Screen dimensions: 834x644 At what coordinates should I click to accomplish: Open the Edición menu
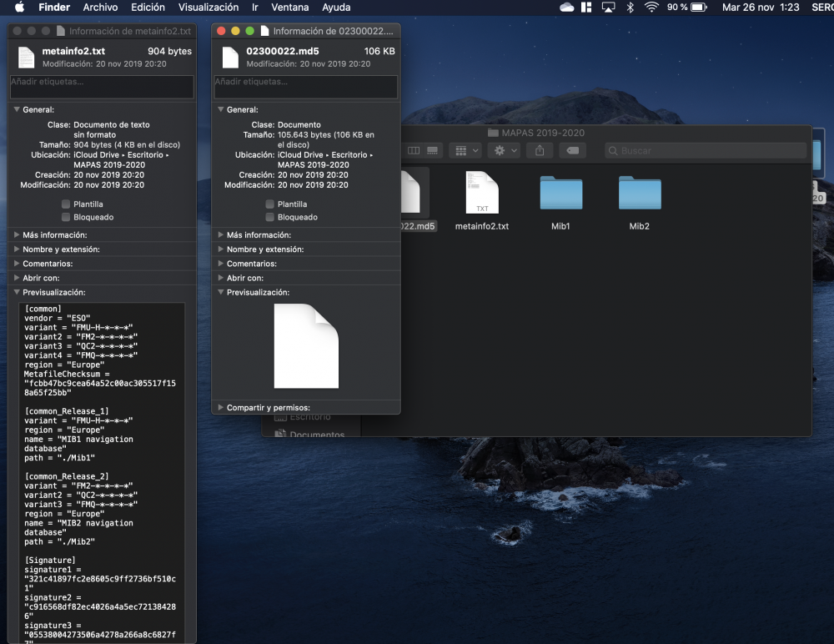coord(148,7)
